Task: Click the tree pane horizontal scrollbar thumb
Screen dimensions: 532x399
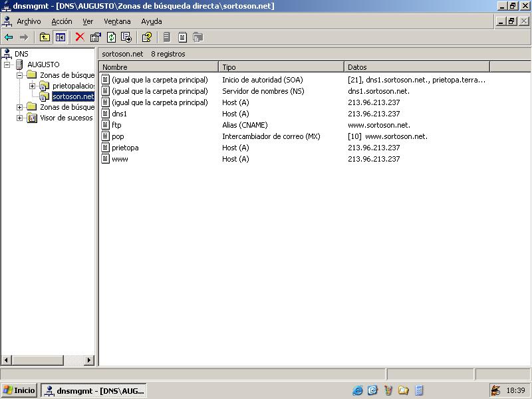Action: 38,360
